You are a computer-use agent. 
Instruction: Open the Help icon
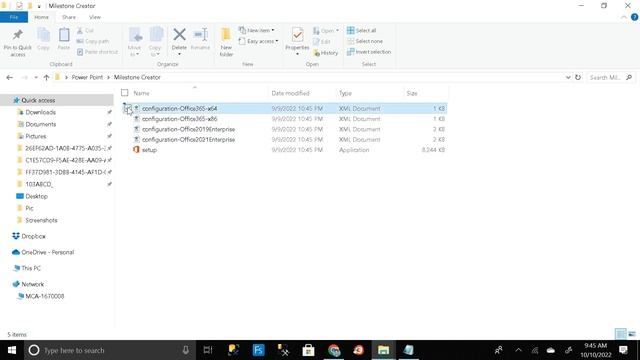(x=635, y=17)
